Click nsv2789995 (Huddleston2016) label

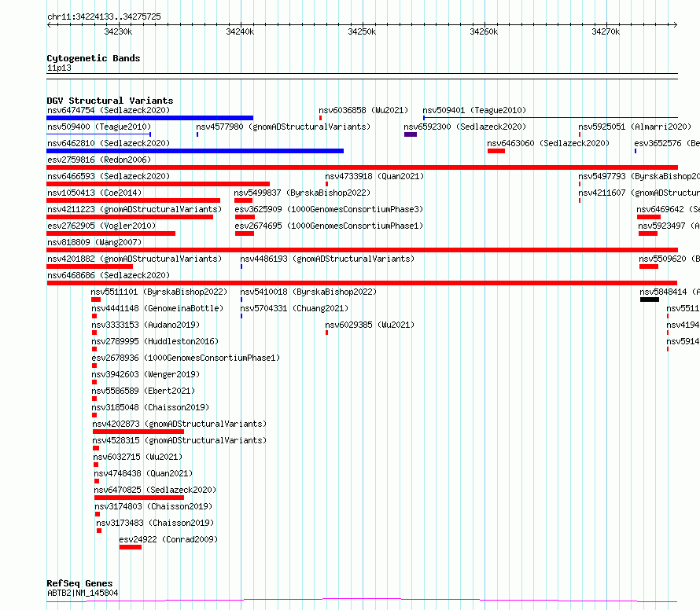point(155,341)
